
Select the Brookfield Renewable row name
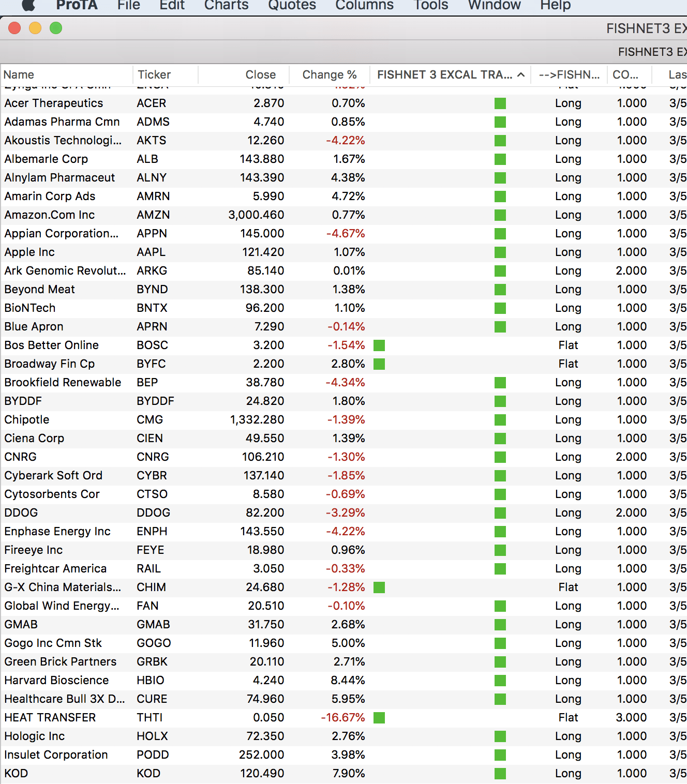pyautogui.click(x=63, y=382)
